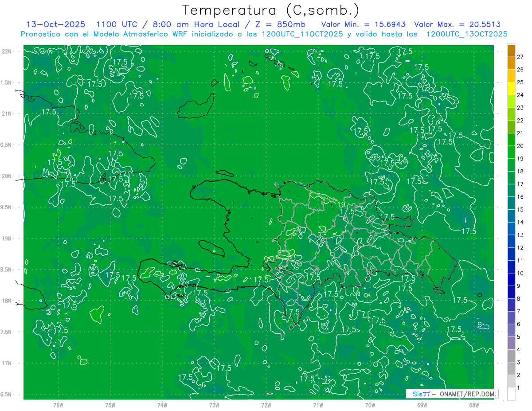Click the "69W" longitude label
Viewport: 532px width, 411px height.
pyautogui.click(x=422, y=405)
